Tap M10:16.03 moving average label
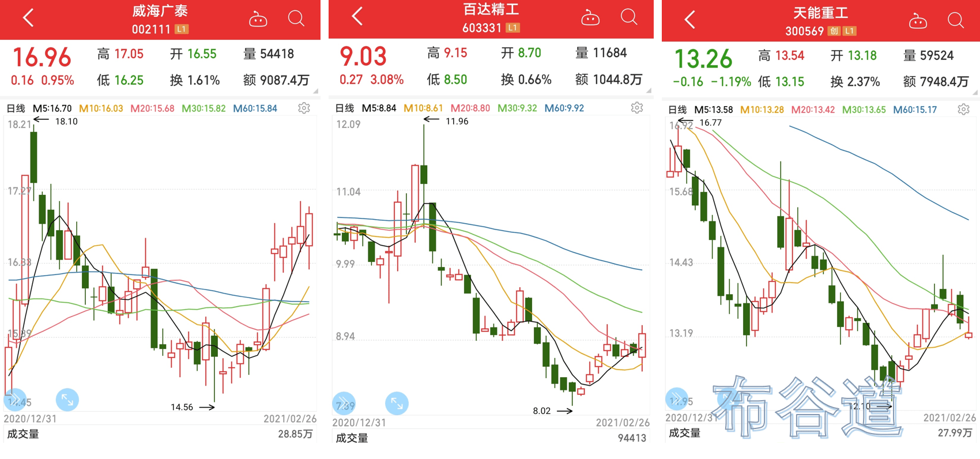The height and width of the screenshot is (459, 980). [x=101, y=108]
